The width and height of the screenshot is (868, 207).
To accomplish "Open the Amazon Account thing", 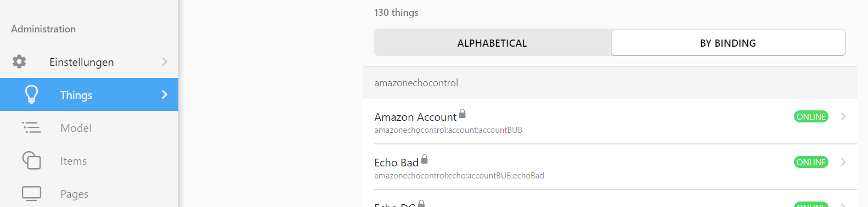I will pos(610,121).
